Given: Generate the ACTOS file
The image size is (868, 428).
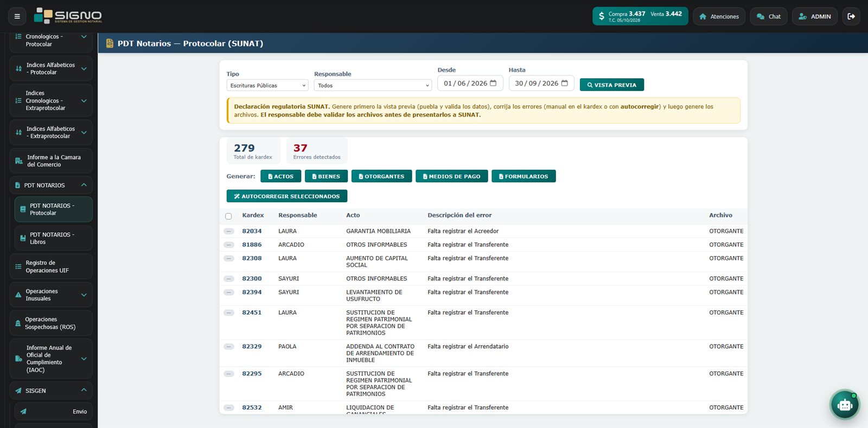Looking at the screenshot, I should (281, 176).
